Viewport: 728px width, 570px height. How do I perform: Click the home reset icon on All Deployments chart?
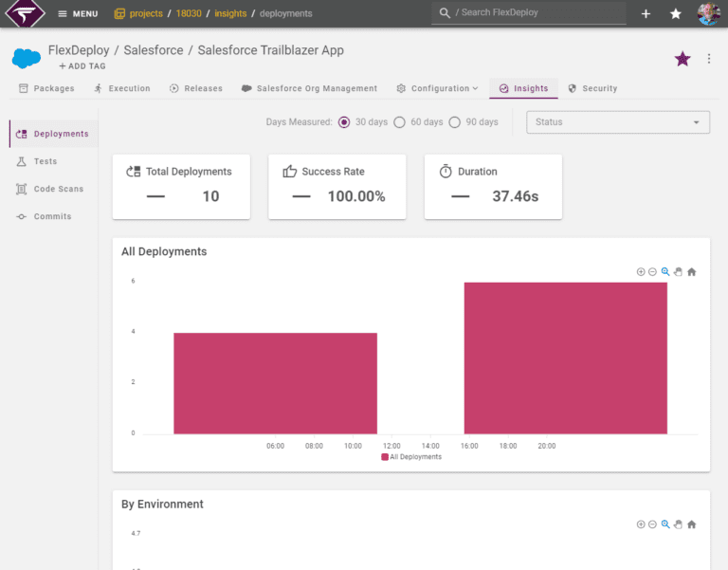[x=691, y=272]
